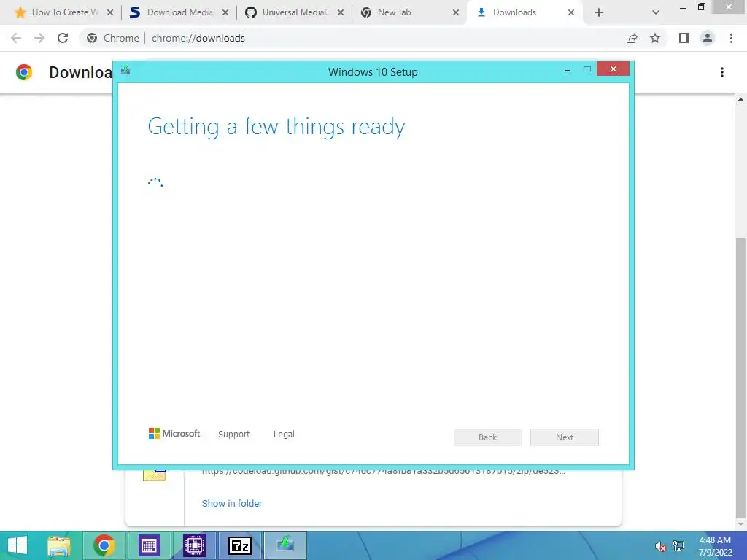Open 7-Zip from taskbar

(x=239, y=545)
